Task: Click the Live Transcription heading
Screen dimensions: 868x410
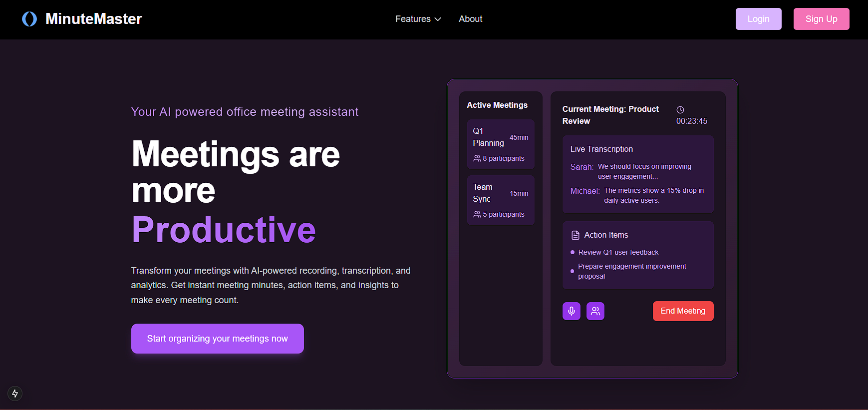Action: tap(601, 149)
